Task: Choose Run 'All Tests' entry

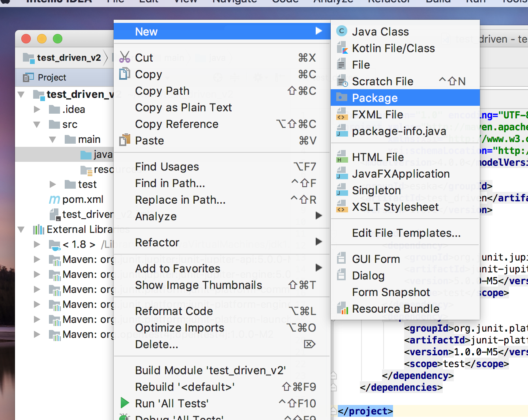Action: coord(222,403)
